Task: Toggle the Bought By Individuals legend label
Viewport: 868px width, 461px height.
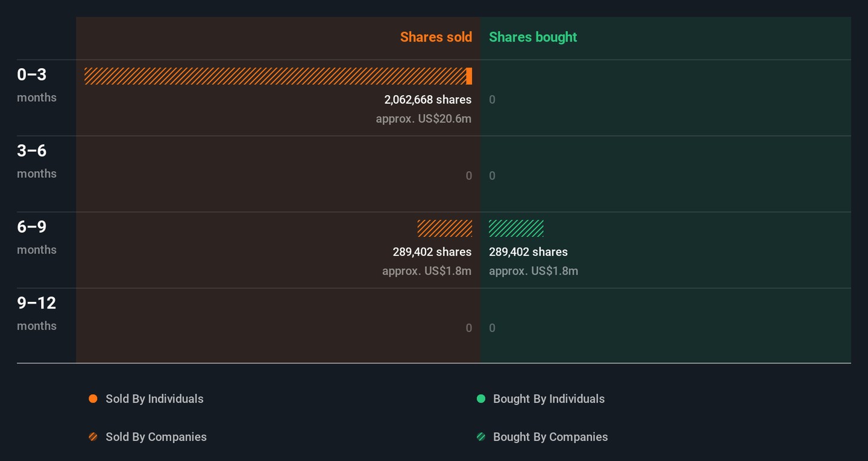Action: 549,399
